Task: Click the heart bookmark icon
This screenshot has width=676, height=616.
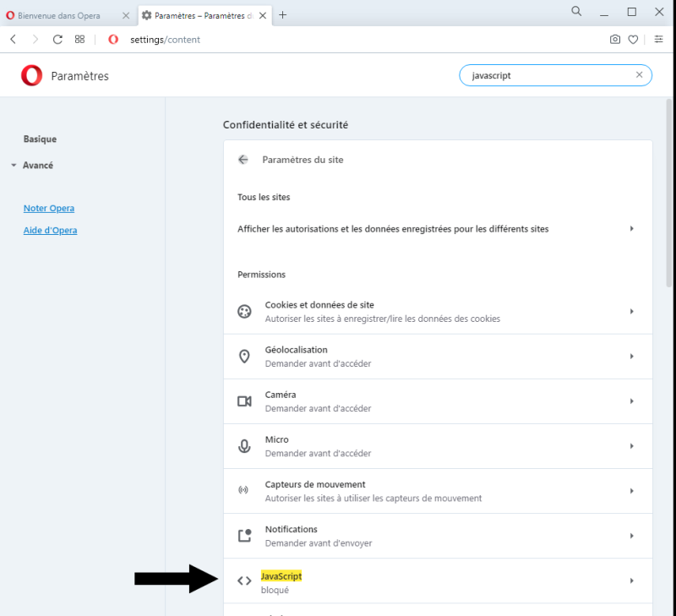Action: (x=633, y=40)
